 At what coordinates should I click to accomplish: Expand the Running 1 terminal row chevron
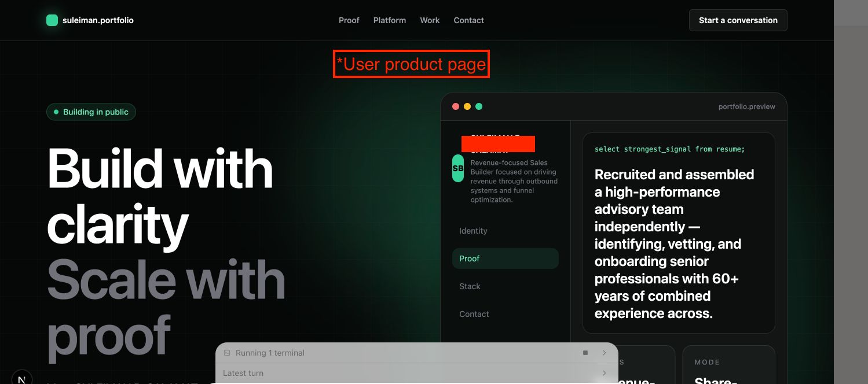coord(604,353)
